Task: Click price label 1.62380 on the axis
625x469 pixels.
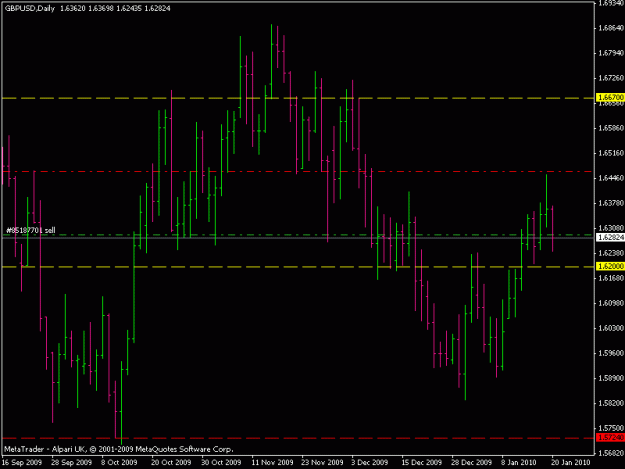Action: coord(611,253)
